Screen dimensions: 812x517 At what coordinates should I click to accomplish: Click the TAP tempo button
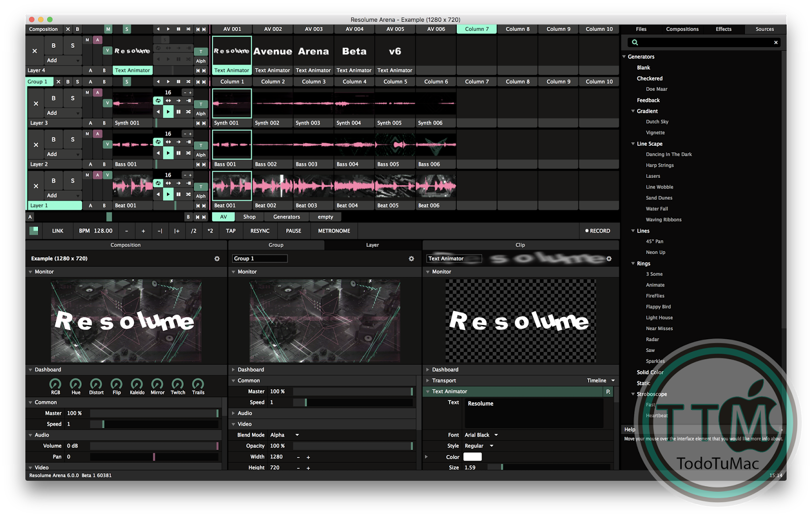click(231, 231)
